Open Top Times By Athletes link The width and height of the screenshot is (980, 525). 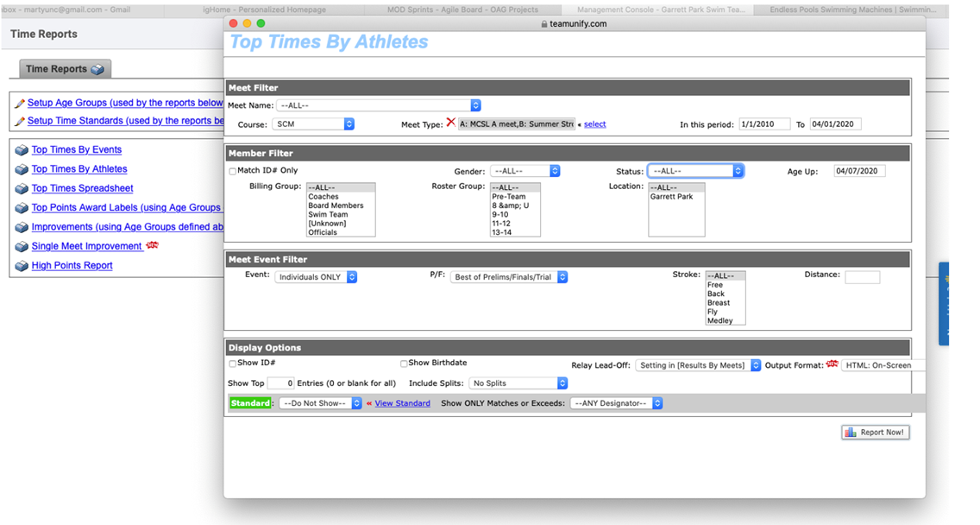[79, 169]
